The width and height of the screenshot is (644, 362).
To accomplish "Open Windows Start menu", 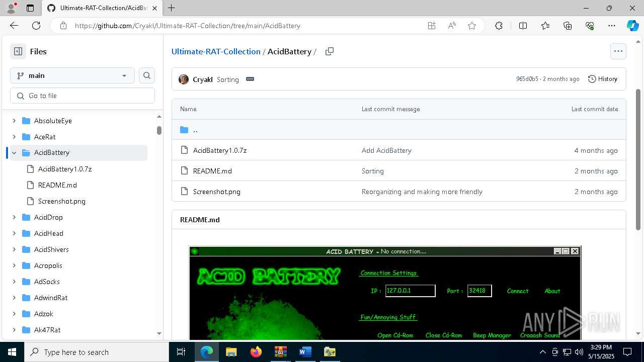I will [12, 352].
